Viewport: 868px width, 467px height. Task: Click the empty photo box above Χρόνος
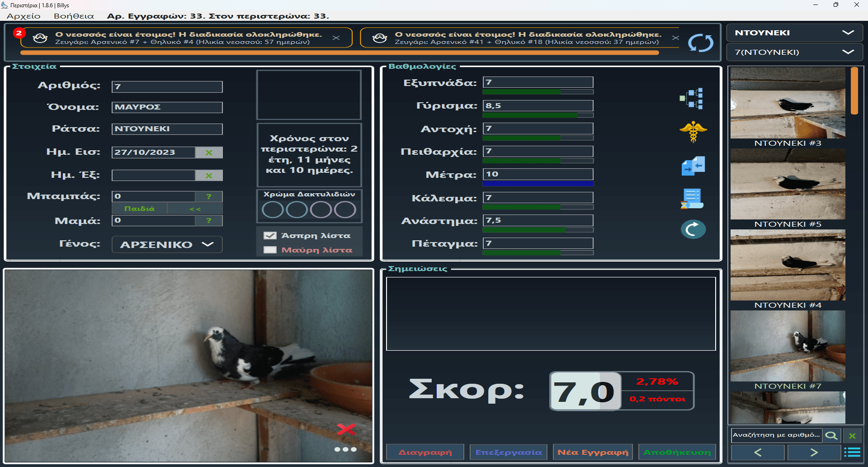309,95
